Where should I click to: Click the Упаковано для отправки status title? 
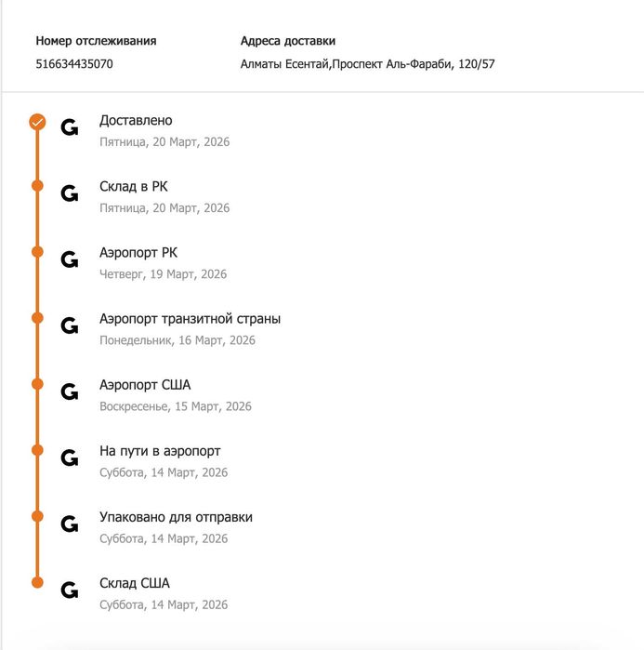coord(176,517)
